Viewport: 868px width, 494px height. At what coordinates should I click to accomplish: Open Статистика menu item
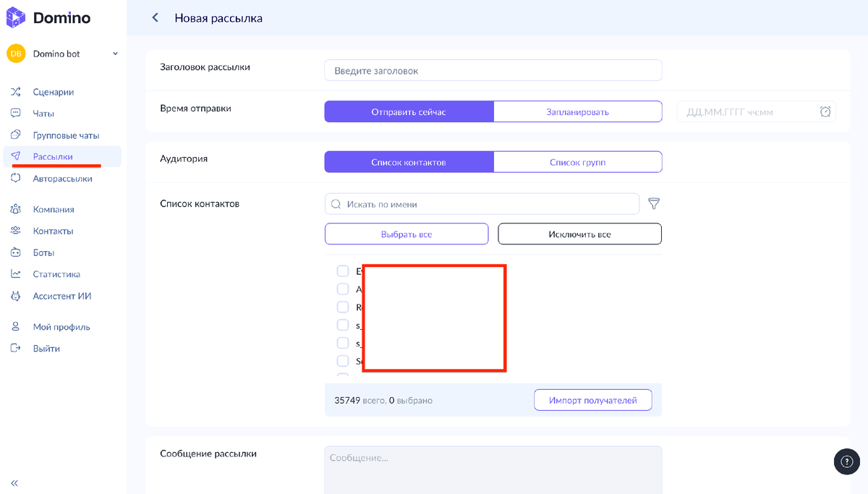(56, 274)
